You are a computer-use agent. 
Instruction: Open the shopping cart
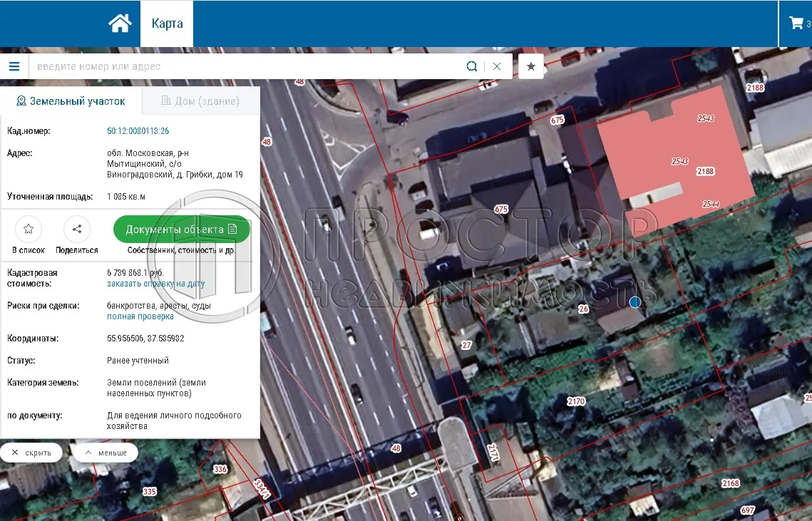[796, 23]
